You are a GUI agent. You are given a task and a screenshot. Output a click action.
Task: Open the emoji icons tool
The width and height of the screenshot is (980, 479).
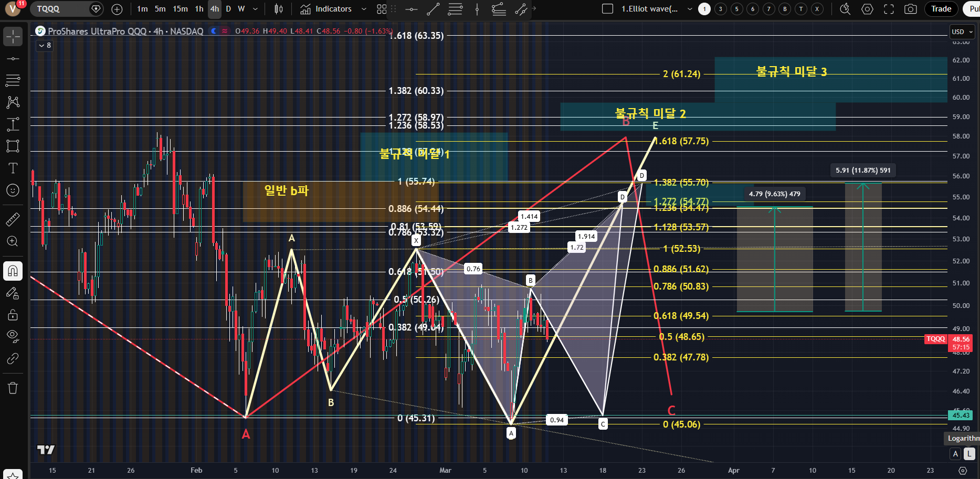click(13, 190)
